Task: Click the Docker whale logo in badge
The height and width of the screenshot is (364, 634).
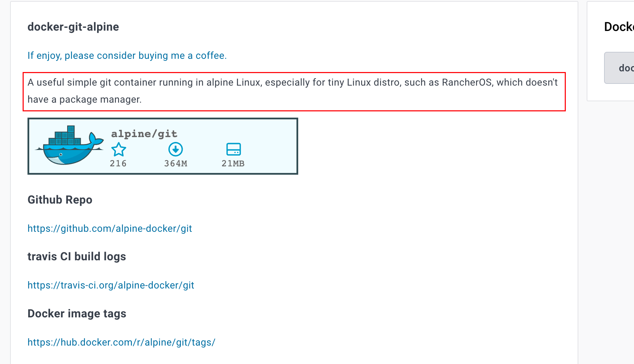Action: click(70, 146)
